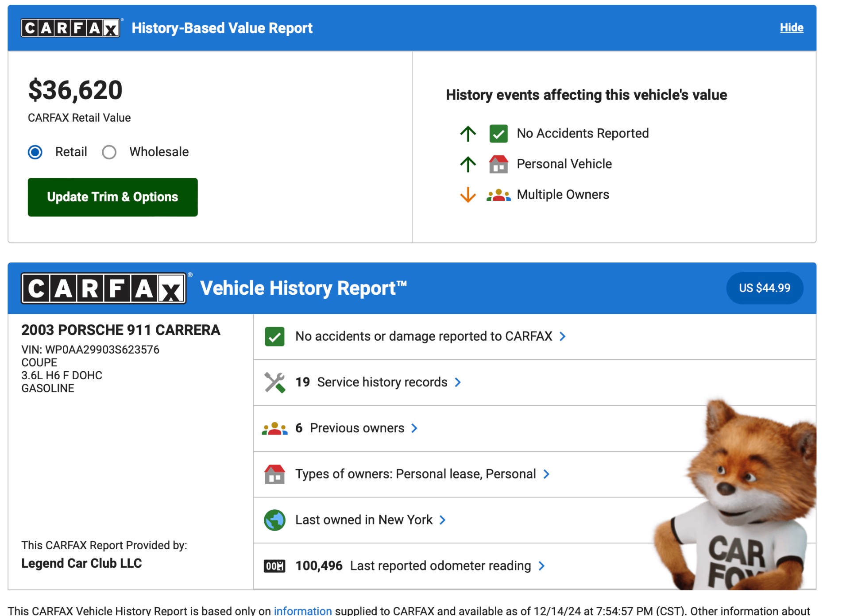Click 6 Previous owners text
Viewport: 850px width, 616px height.
350,428
